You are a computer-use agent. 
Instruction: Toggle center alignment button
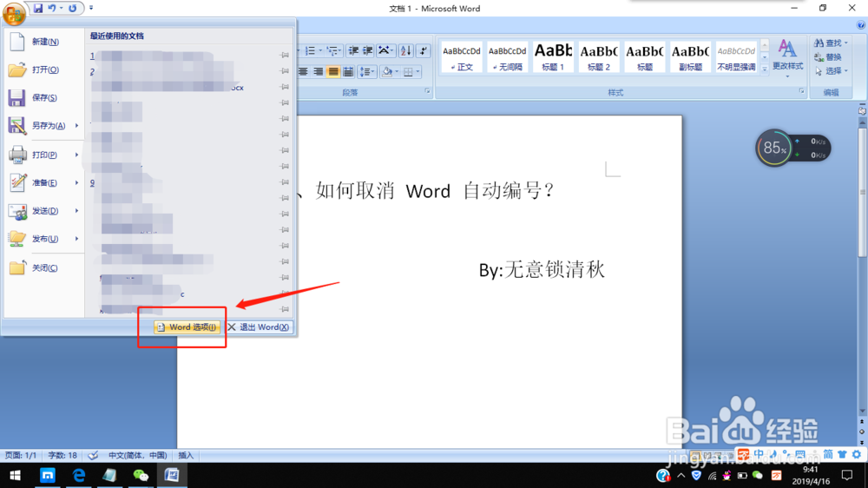pos(303,71)
